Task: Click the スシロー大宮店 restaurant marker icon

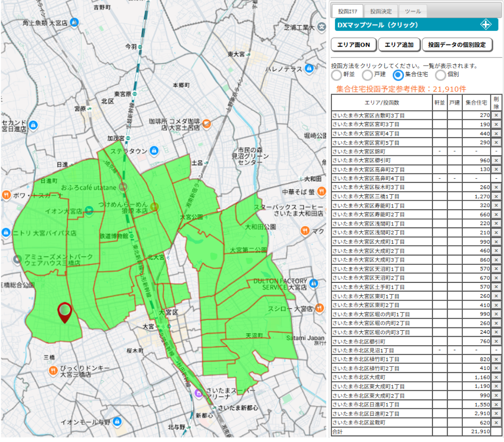Action: click(319, 308)
